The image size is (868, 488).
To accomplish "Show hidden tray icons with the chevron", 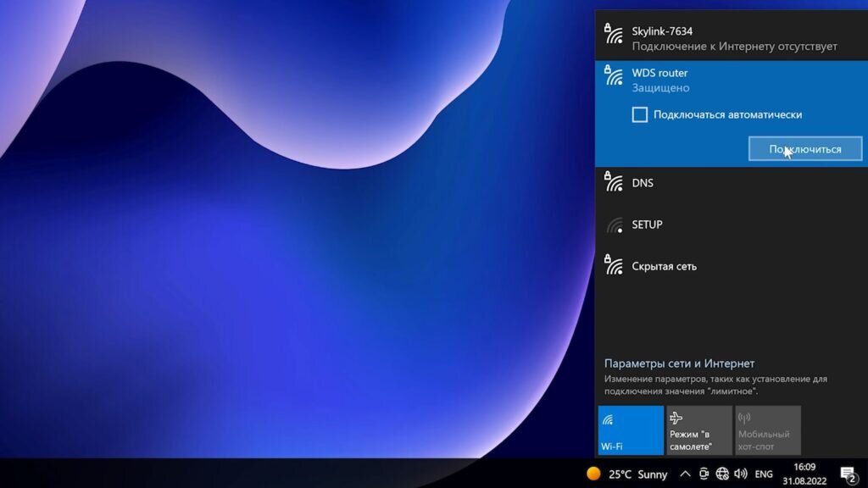I will [685, 474].
